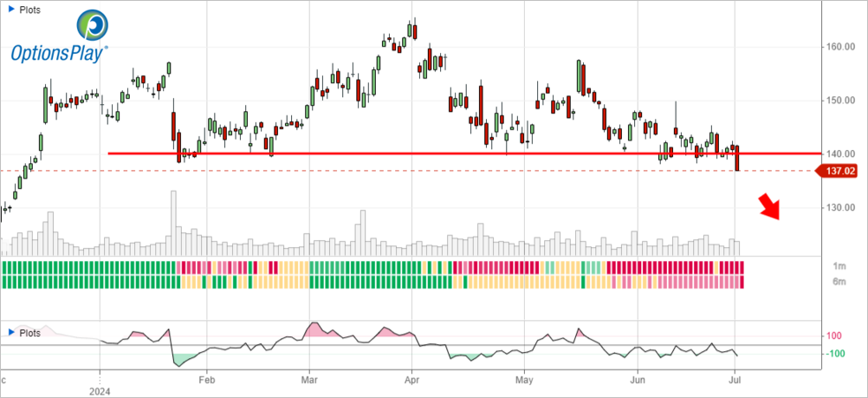Click the 1m trend strip label

[840, 266]
